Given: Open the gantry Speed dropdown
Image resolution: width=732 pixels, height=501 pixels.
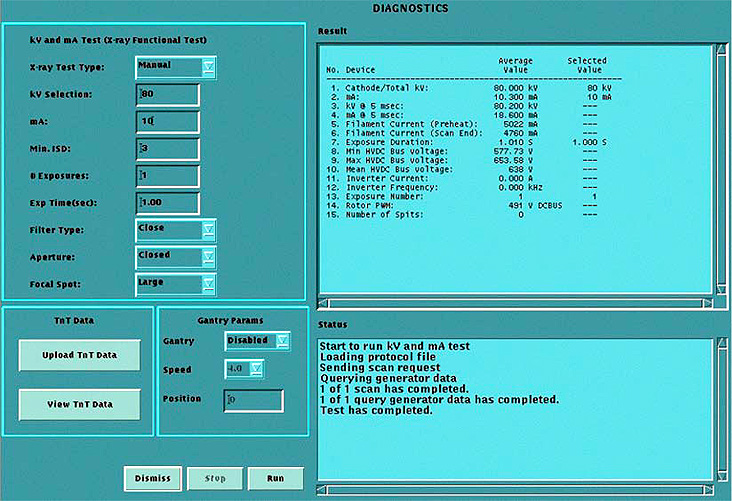Looking at the screenshot, I should point(244,370).
